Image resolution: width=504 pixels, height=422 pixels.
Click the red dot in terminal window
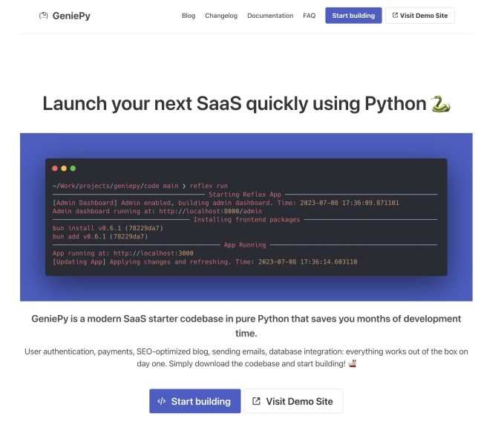pyautogui.click(x=55, y=169)
